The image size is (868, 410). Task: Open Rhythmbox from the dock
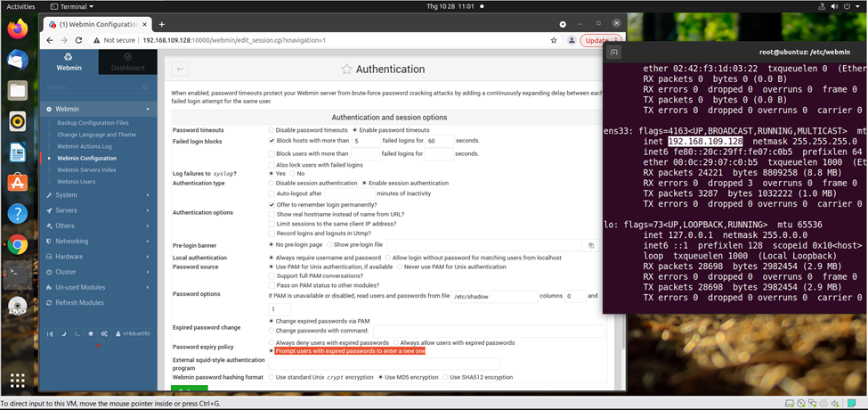[x=18, y=121]
